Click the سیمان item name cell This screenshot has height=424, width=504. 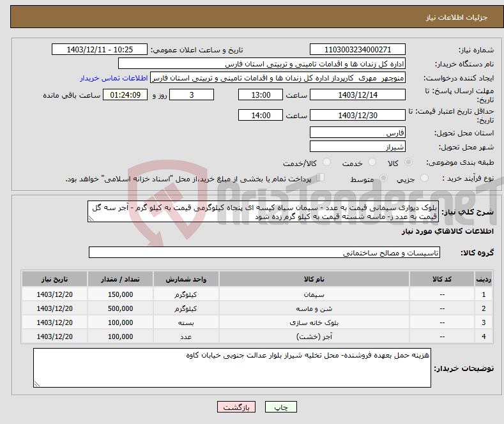(x=314, y=294)
